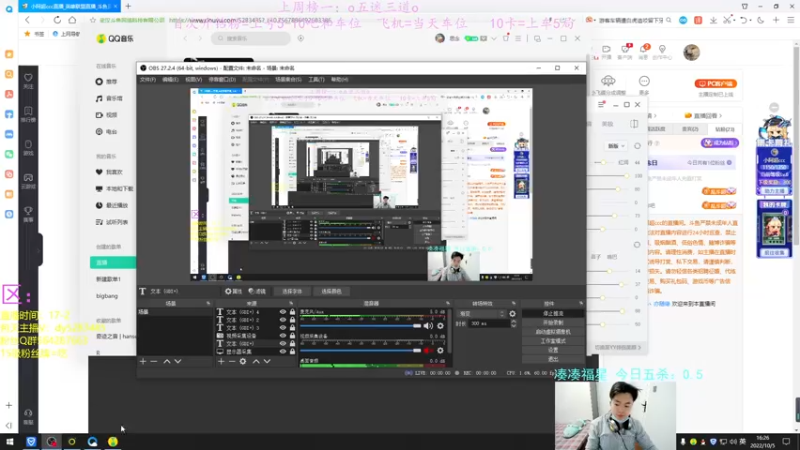This screenshot has height=450, width=800.
Task: Click 选择颜色 button in source toolbar
Action: tap(331, 291)
